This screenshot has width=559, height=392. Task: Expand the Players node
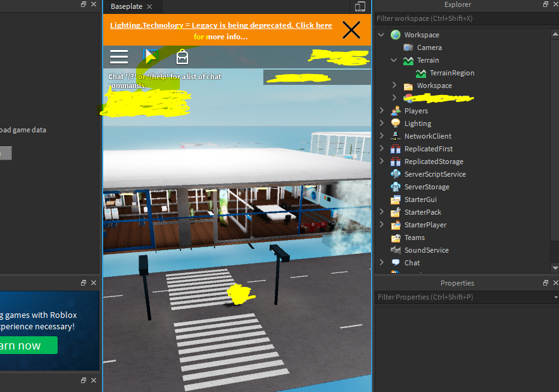click(382, 110)
